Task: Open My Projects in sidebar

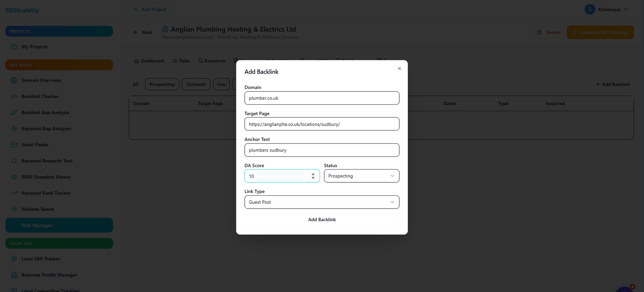Action: pyautogui.click(x=59, y=47)
